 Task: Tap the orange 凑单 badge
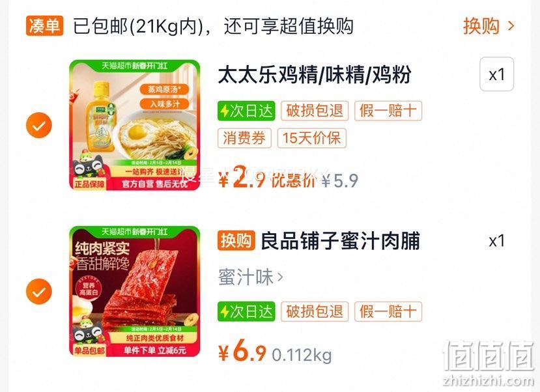[x=45, y=26]
